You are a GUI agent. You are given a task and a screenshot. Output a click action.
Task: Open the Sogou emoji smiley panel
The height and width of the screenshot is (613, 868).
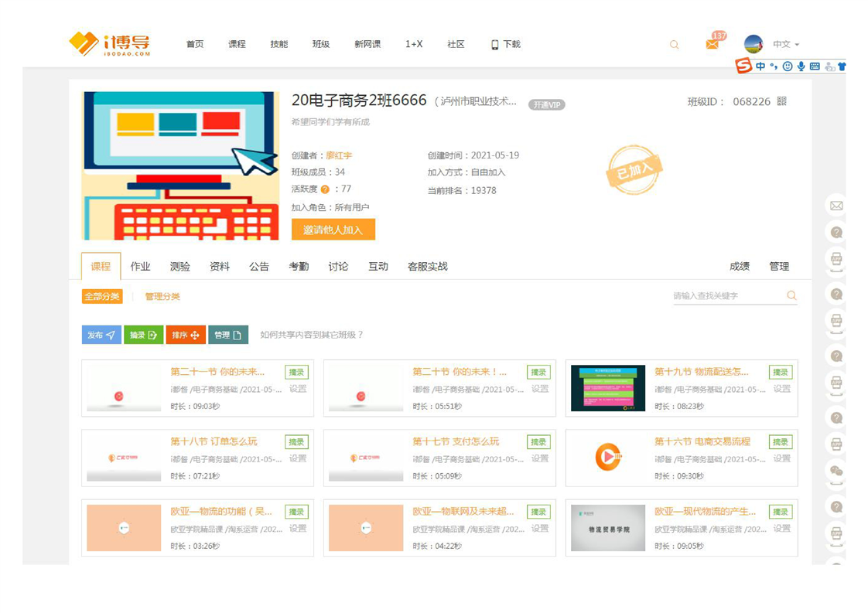click(x=788, y=66)
